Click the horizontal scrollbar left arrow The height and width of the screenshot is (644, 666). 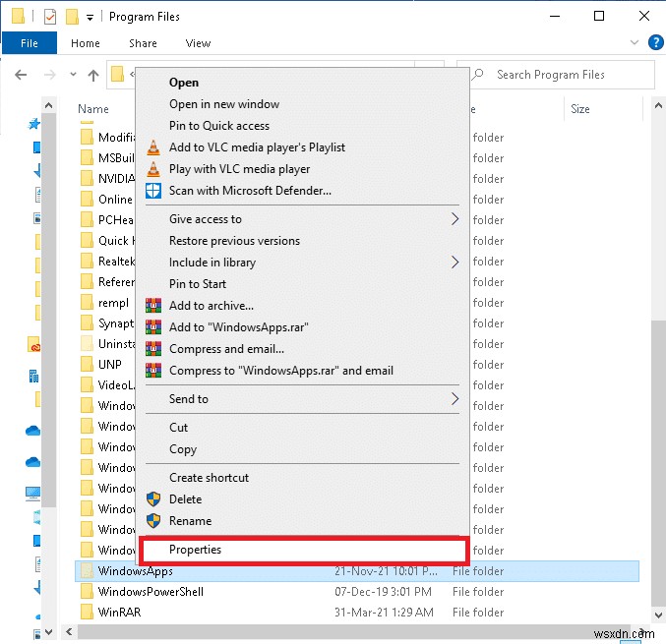(69, 632)
